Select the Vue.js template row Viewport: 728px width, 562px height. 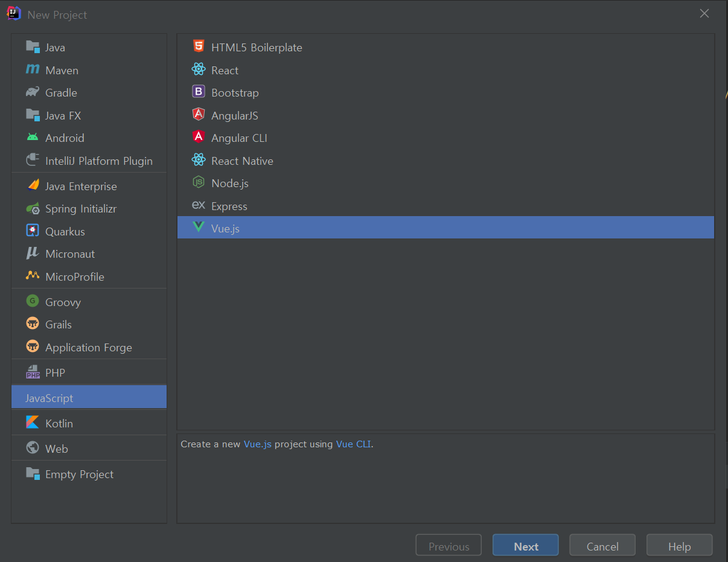[x=445, y=228]
